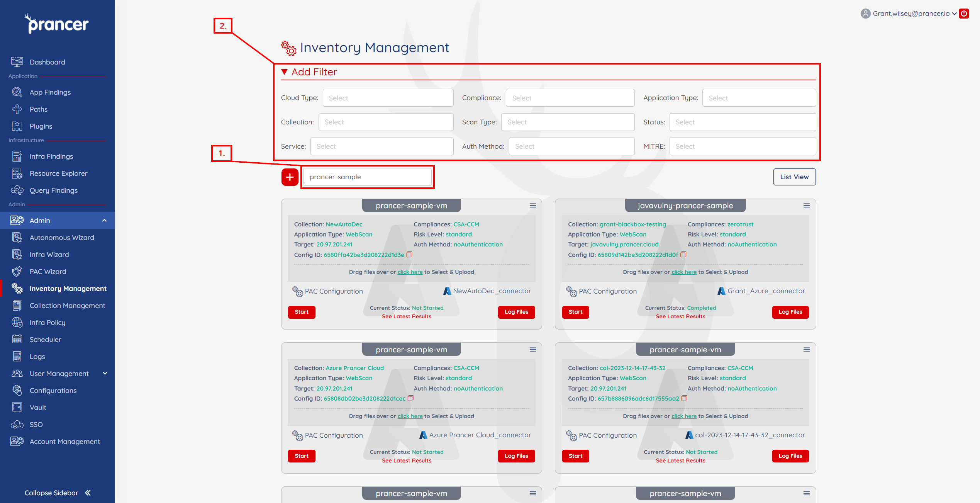Click the App Findings sidebar icon
The width and height of the screenshot is (980, 503).
tap(17, 92)
